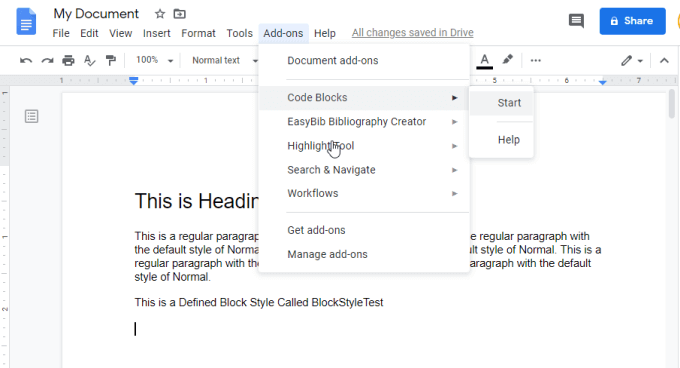
Task: Open the Editing mode pencil dropdown
Action: (x=631, y=60)
